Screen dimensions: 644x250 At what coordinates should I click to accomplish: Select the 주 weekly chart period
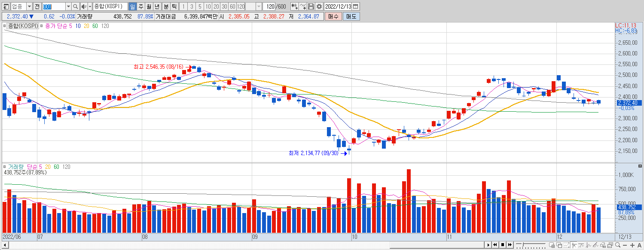[140, 6]
